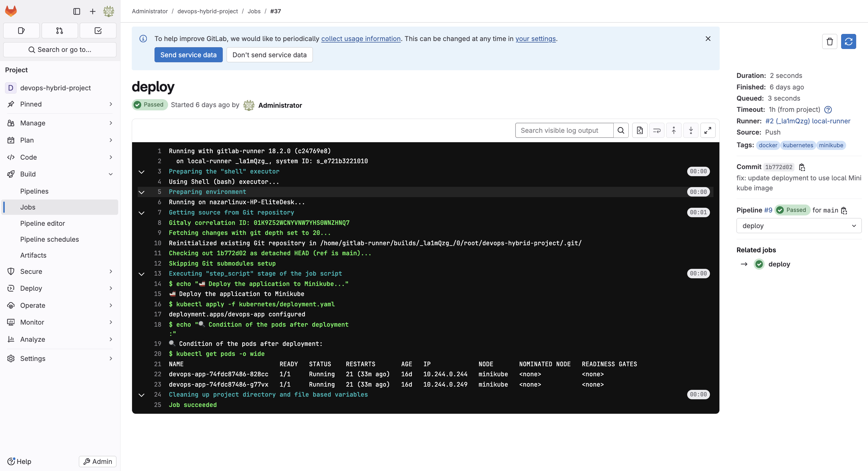Erase job log with trash icon
Image resolution: width=868 pixels, height=471 pixels.
tap(829, 41)
